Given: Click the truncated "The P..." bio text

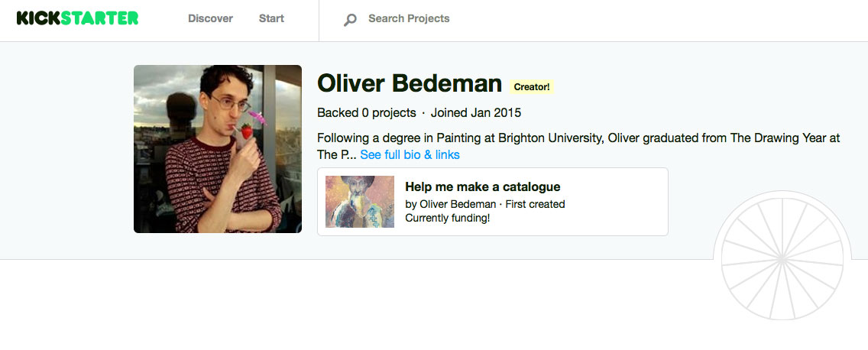Looking at the screenshot, I should (x=336, y=154).
